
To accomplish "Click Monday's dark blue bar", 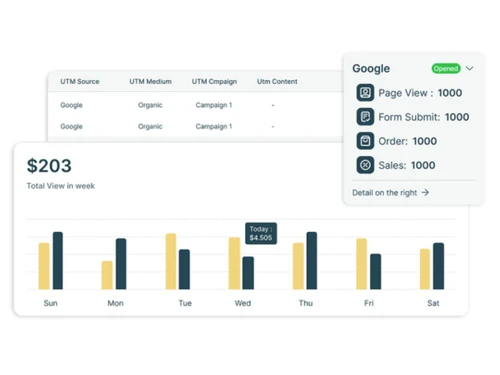I will 121,264.
